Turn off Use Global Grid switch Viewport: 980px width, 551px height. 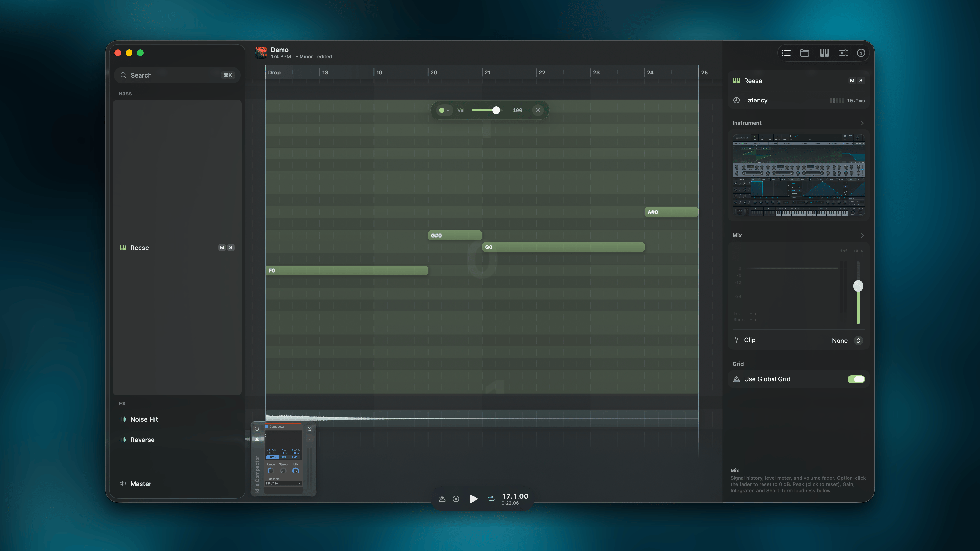[856, 379]
